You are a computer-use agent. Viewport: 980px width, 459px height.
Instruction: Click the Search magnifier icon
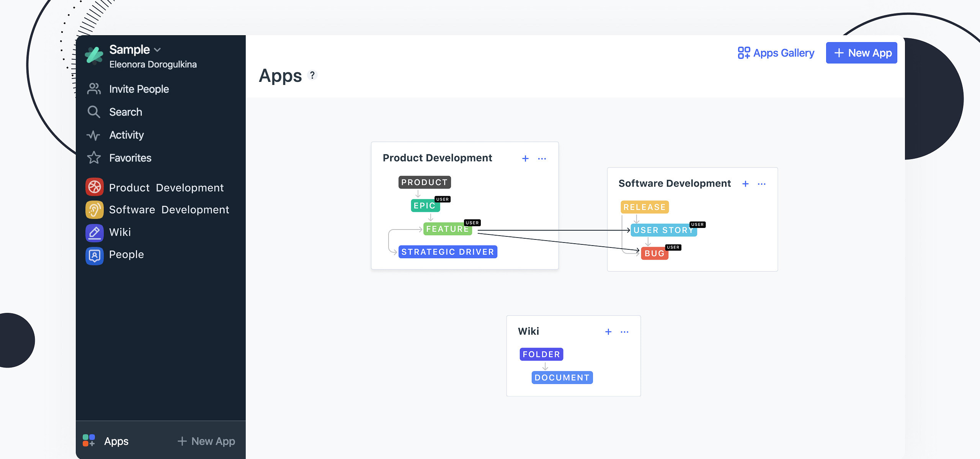93,112
